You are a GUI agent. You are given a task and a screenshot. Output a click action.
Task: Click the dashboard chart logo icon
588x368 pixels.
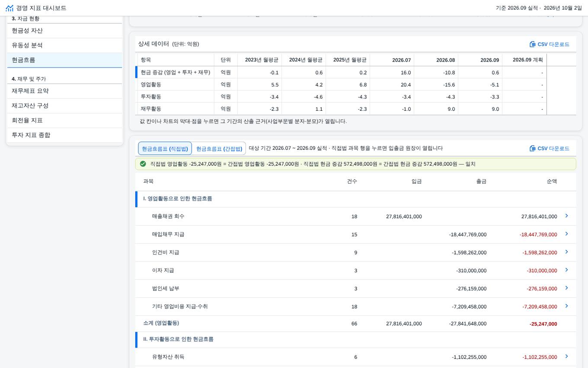pyautogui.click(x=10, y=8)
